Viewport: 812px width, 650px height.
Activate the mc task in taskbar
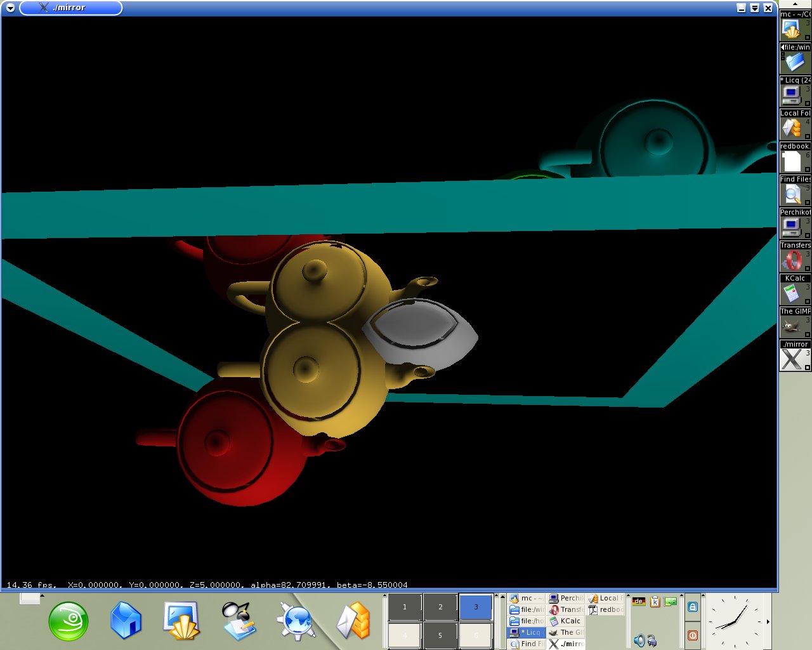pyautogui.click(x=527, y=598)
